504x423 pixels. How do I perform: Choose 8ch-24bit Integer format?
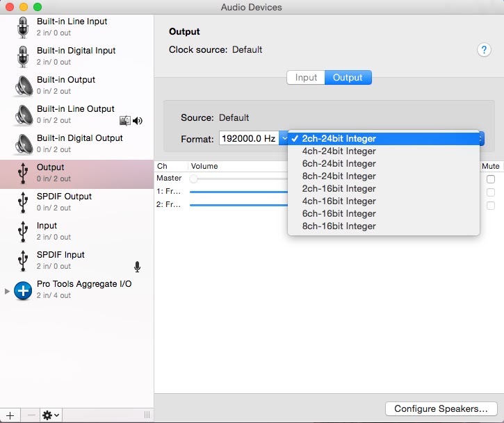click(x=384, y=176)
